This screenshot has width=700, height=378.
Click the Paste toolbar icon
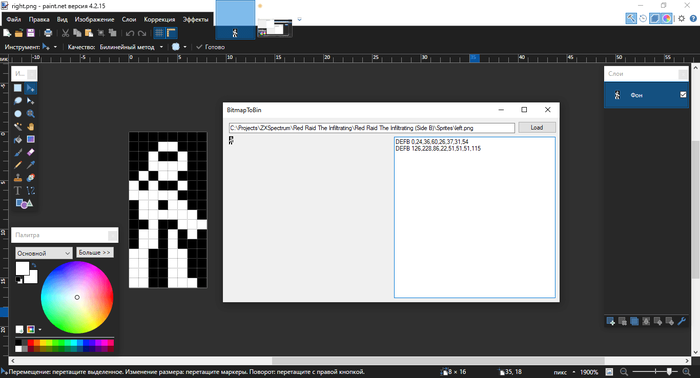click(89, 33)
